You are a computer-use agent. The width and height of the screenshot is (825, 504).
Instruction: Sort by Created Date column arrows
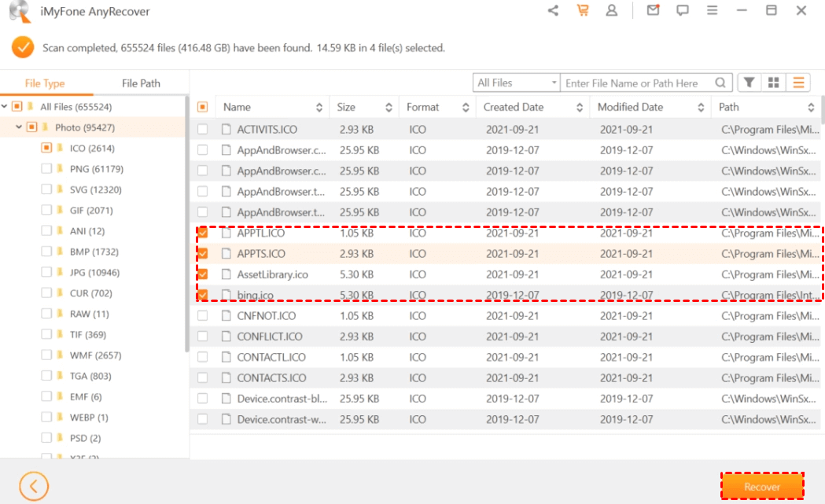coord(580,107)
